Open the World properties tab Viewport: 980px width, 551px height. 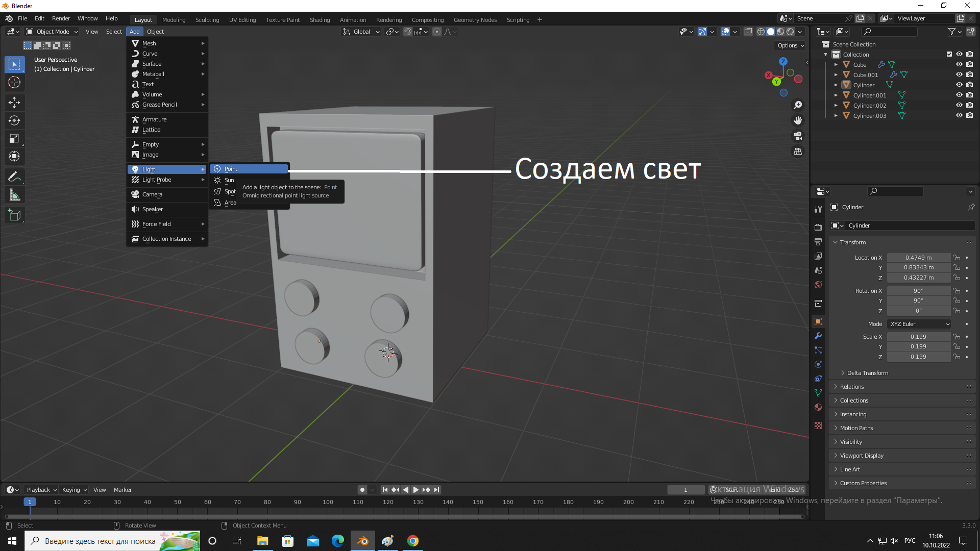(x=818, y=285)
